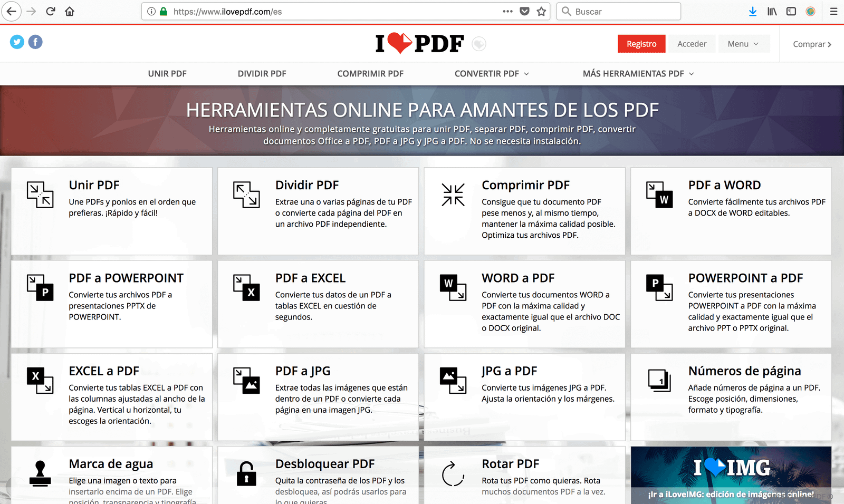Open the browser downloads arrow
This screenshot has width=844, height=504.
point(753,11)
